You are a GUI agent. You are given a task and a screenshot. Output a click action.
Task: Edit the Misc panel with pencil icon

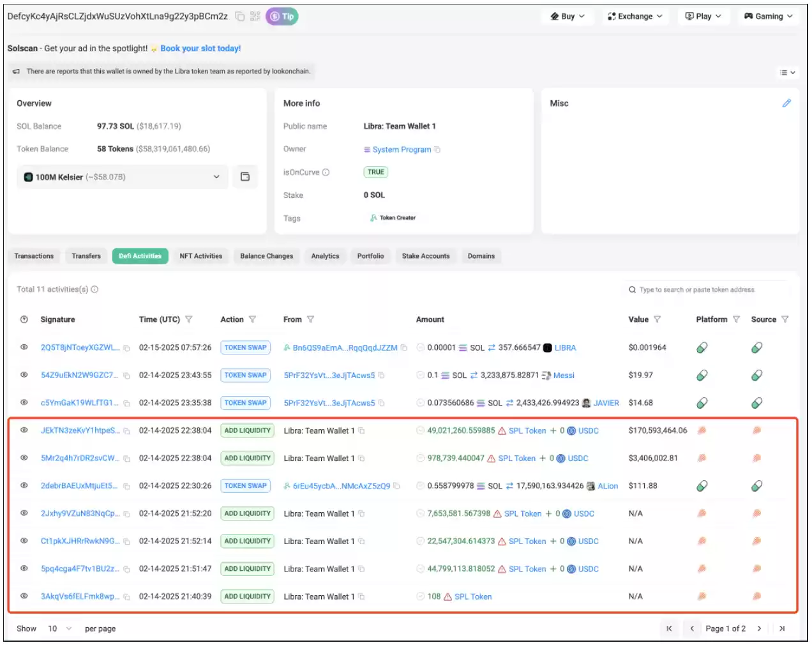pos(786,103)
